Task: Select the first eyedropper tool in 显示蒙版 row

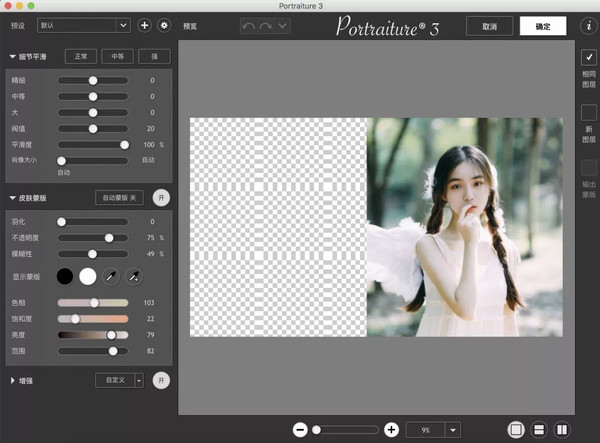Action: pos(112,275)
